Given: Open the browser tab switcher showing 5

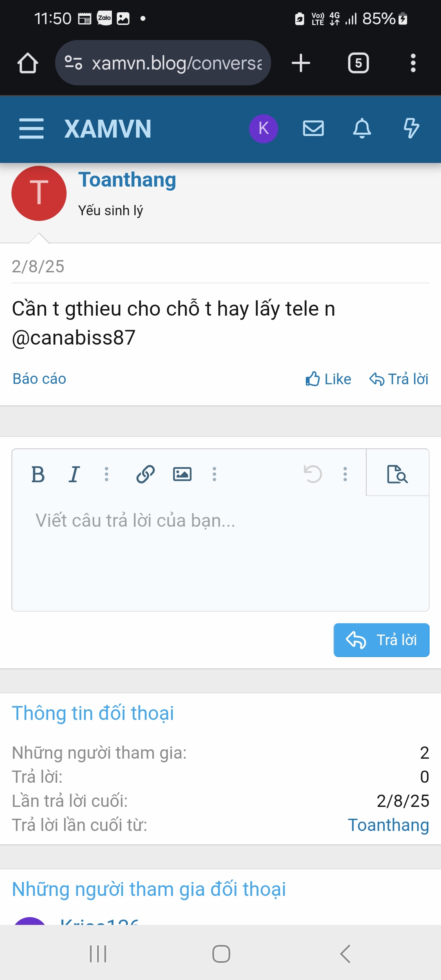Looking at the screenshot, I should pyautogui.click(x=359, y=63).
